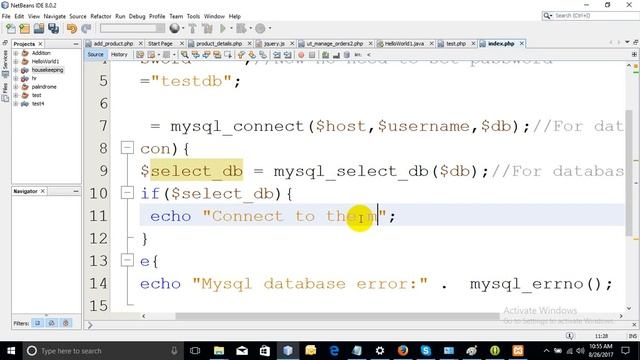Open the File menu

click(6, 16)
